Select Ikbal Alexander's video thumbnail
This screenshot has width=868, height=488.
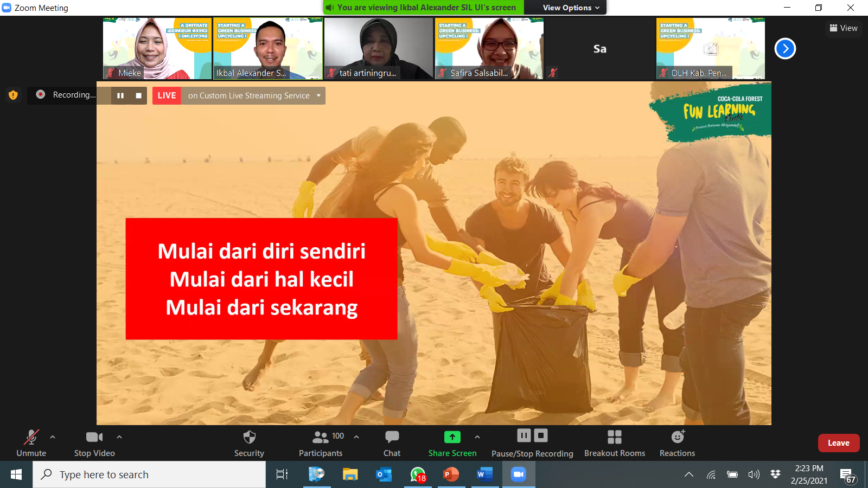tap(268, 49)
